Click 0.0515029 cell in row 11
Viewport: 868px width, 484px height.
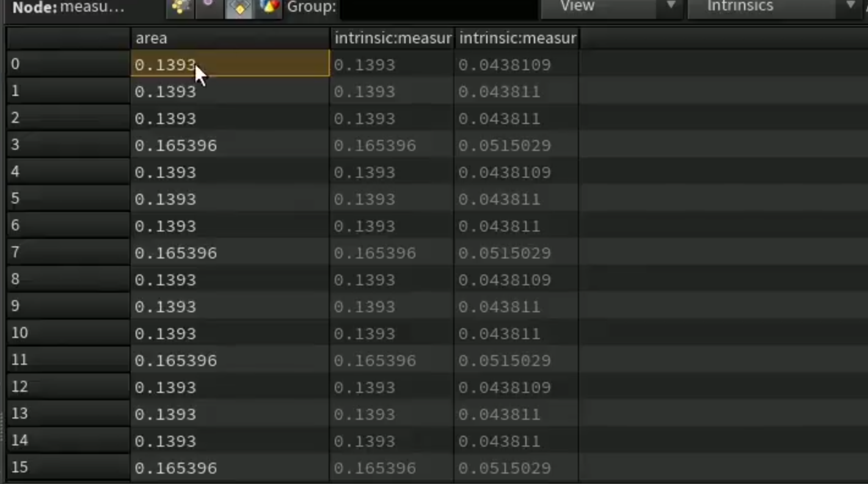pos(517,361)
